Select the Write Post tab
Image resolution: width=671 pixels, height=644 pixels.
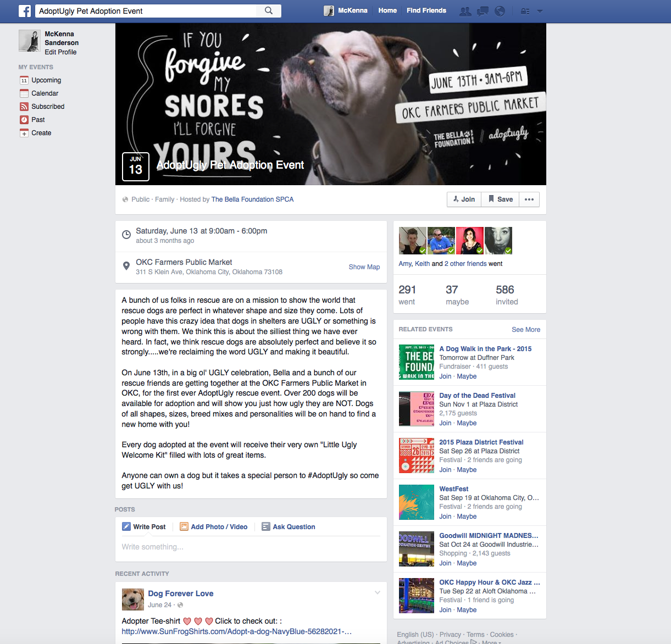[x=144, y=526]
